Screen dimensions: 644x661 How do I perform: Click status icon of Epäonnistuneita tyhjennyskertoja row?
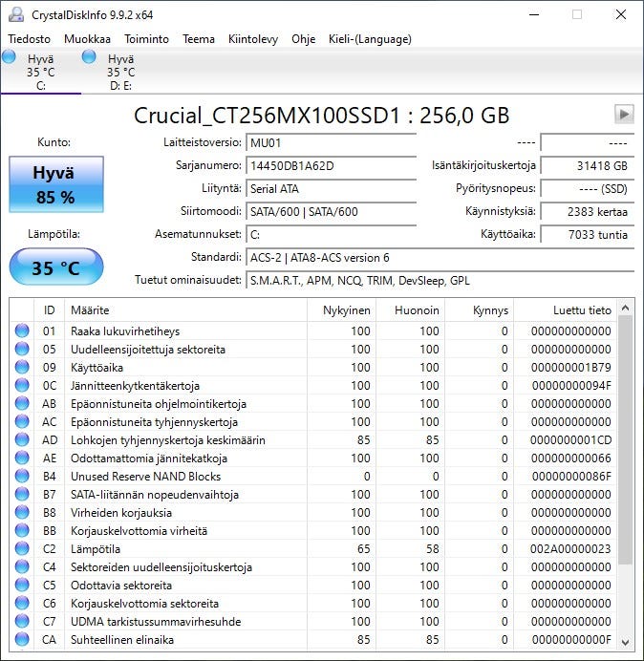click(x=22, y=421)
